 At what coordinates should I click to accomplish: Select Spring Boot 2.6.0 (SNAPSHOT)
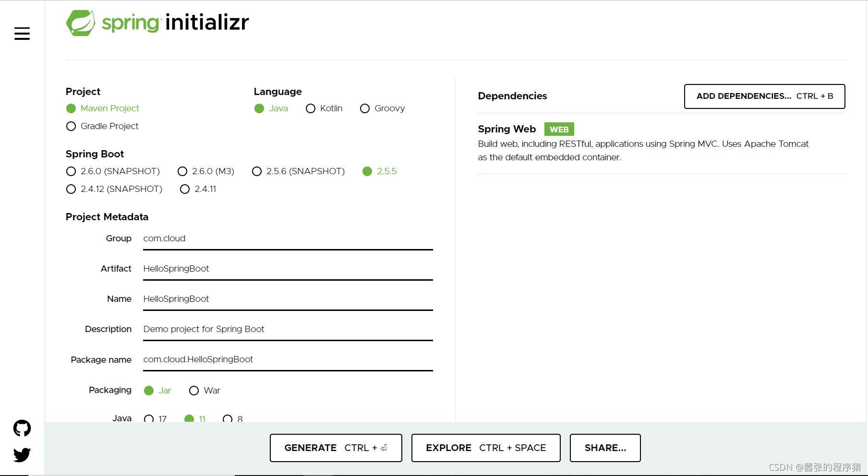pyautogui.click(x=113, y=171)
